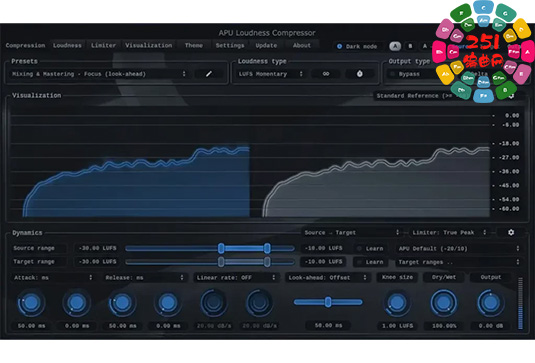Screen dimensions: 535x363
Task: Click the second Release knob above 0.00 ms
Action: click(168, 303)
